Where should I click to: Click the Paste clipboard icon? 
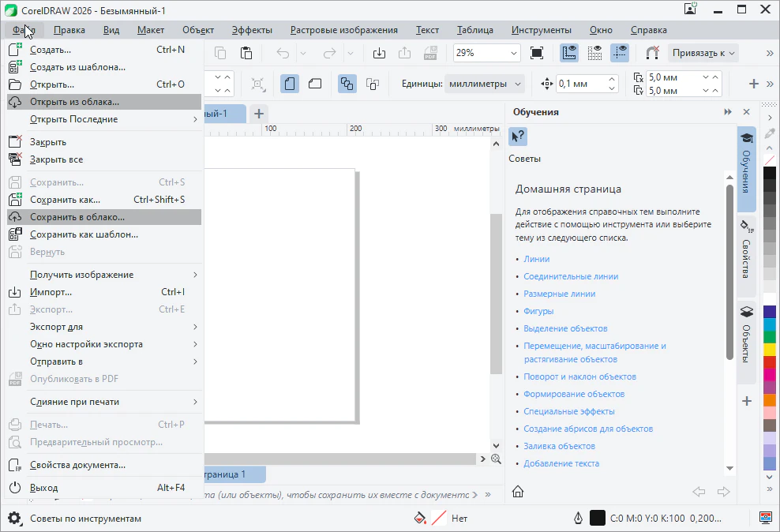[246, 53]
